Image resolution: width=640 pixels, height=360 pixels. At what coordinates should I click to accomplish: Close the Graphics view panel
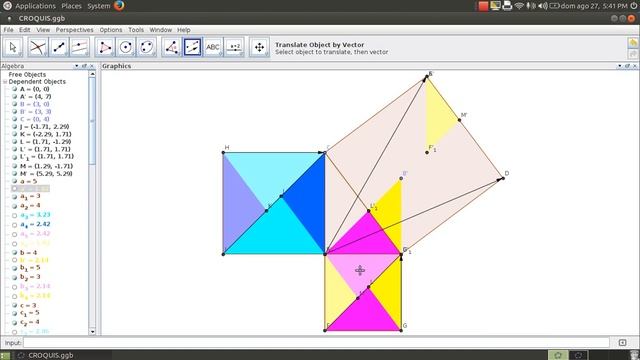pyautogui.click(x=635, y=66)
